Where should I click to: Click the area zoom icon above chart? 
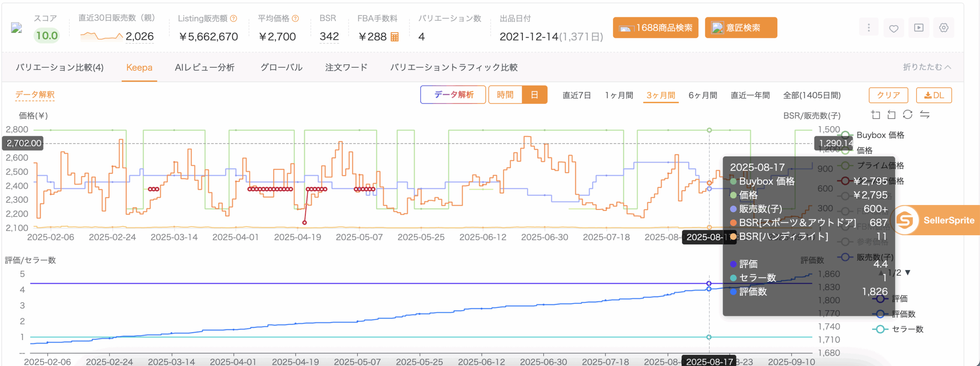[875, 114]
